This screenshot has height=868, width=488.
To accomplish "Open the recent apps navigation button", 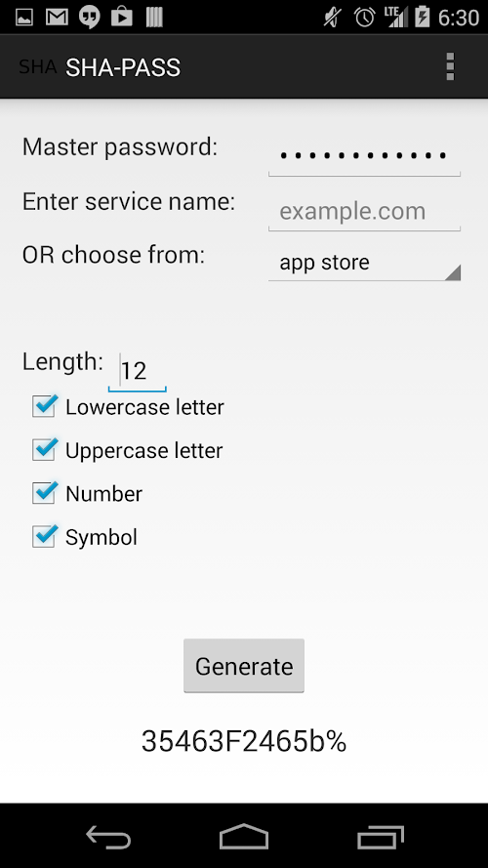I will (380, 837).
